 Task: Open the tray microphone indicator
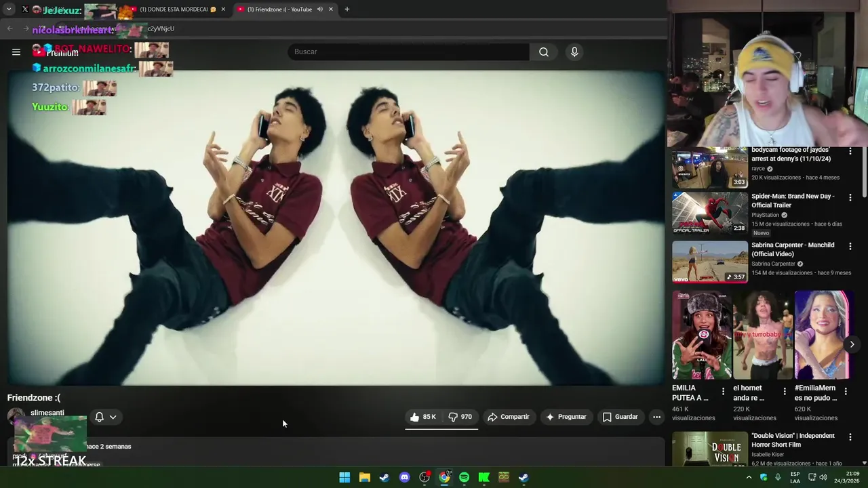[x=778, y=477]
